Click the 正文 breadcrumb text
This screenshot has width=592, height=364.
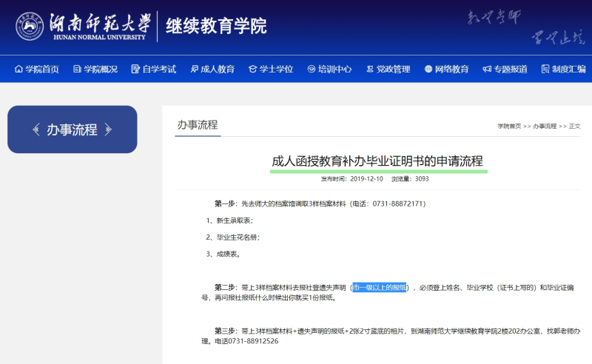575,126
